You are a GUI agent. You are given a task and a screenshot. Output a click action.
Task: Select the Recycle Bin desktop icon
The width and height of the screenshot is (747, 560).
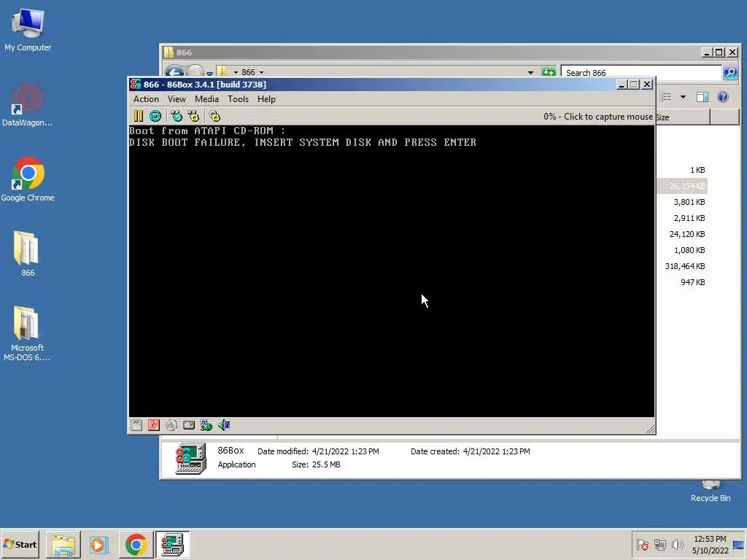(711, 492)
